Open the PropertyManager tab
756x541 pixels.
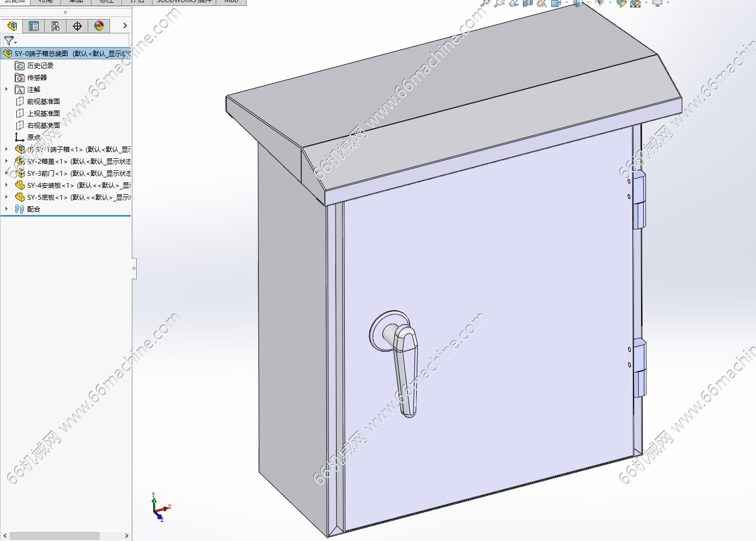[34, 26]
